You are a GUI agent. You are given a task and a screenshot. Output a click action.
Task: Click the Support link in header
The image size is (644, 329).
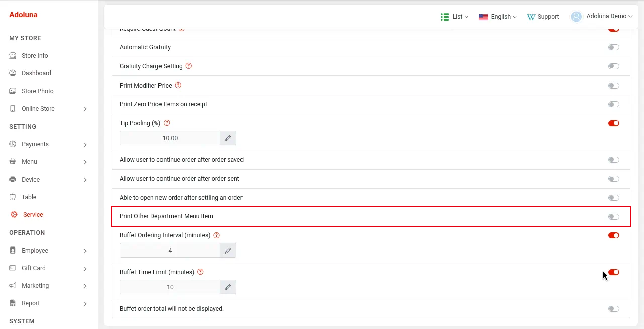coord(543,17)
